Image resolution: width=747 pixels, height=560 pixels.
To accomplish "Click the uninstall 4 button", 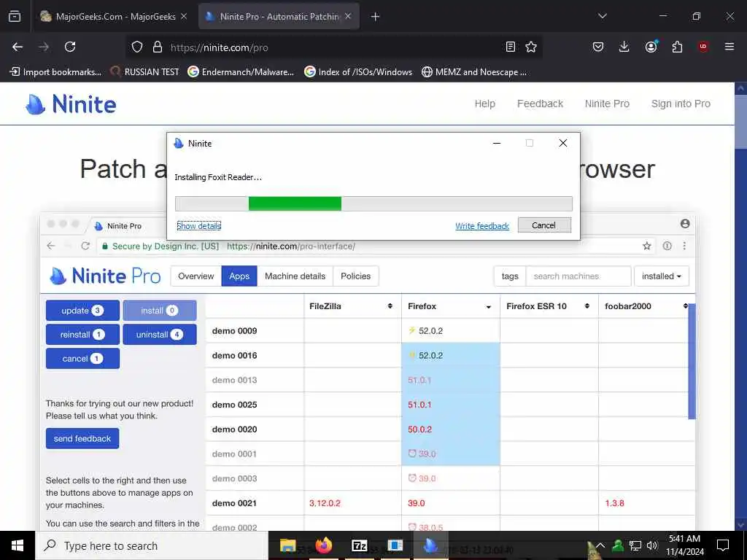I will [x=160, y=335].
